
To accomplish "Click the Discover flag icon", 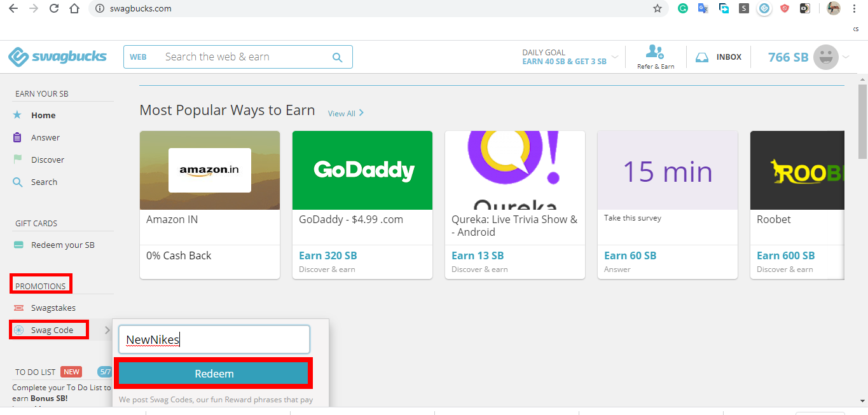I will pyautogui.click(x=18, y=160).
